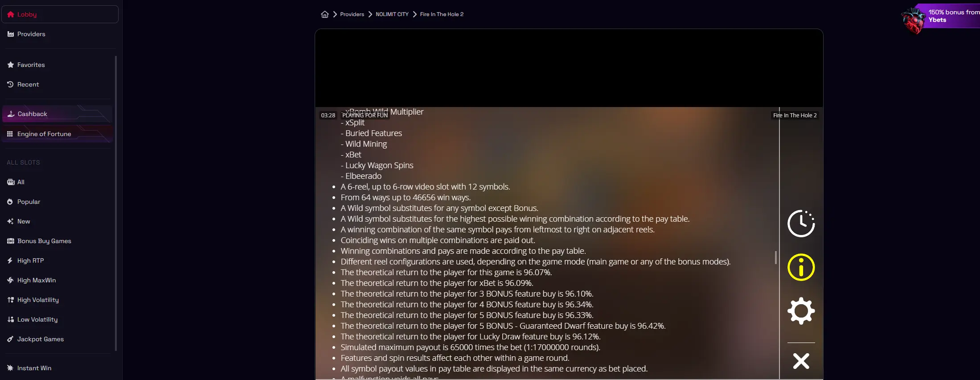Viewport: 980px width, 380px height.
Task: Click the yellow info icon
Action: [x=801, y=267]
